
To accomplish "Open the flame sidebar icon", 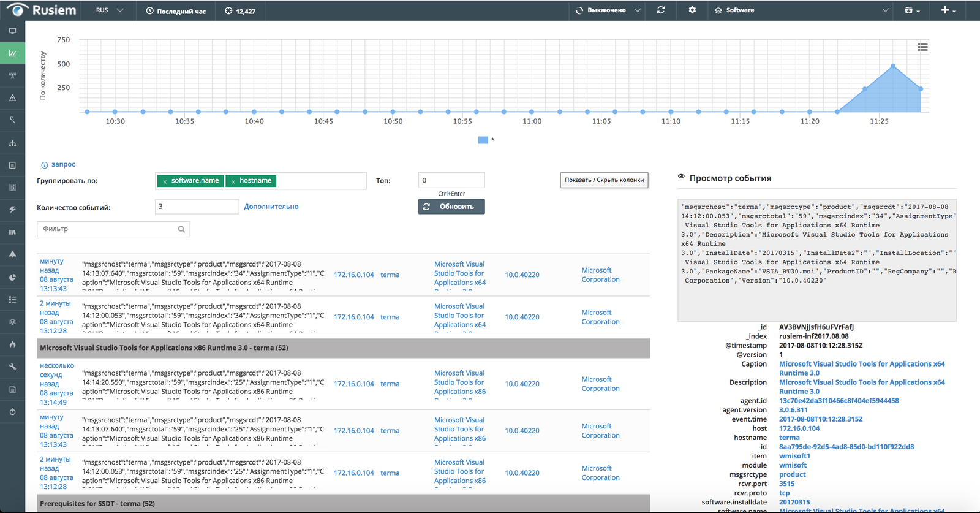I will click(12, 344).
